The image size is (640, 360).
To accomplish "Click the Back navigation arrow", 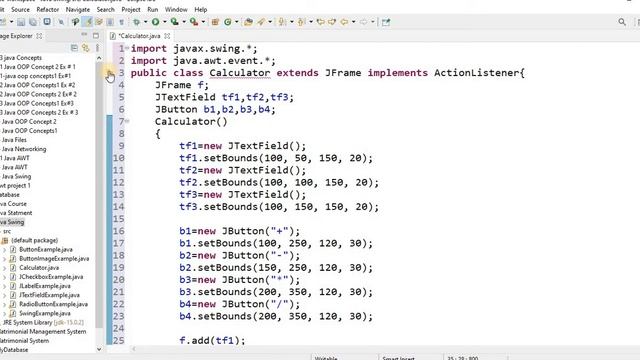I will (x=344, y=22).
